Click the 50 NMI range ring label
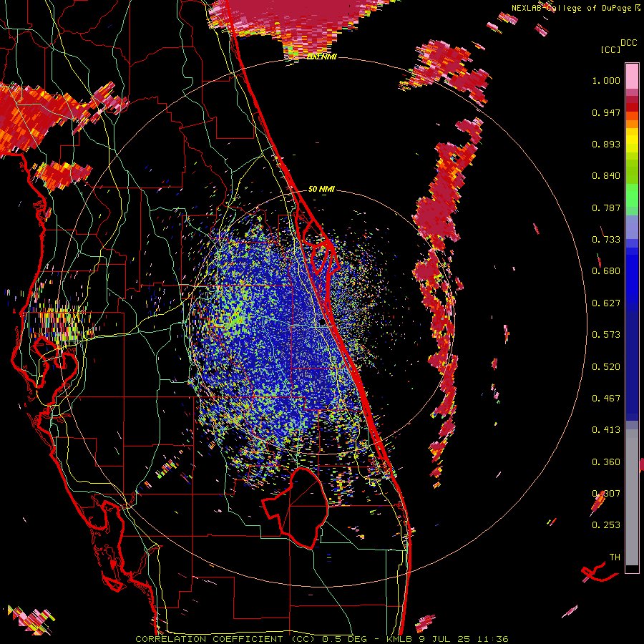This screenshot has width=644, height=644. pyautogui.click(x=321, y=189)
